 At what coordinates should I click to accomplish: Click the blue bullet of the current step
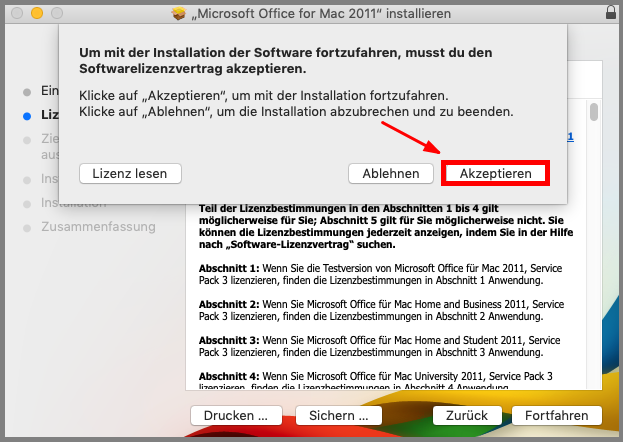click(x=27, y=116)
